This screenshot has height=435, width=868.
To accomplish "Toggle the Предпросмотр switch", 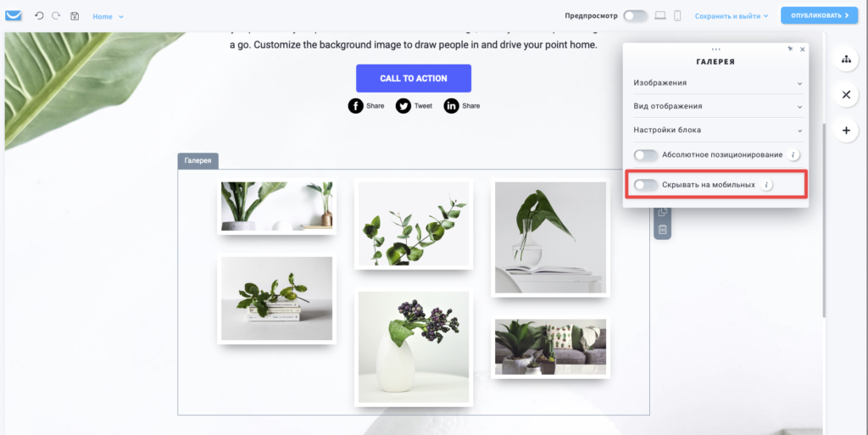I will (635, 16).
